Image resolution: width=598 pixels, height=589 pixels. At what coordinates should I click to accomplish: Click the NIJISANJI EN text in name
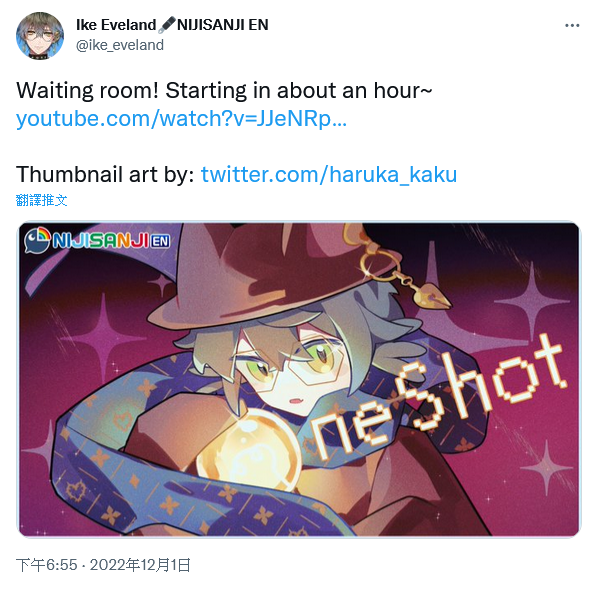click(x=223, y=25)
